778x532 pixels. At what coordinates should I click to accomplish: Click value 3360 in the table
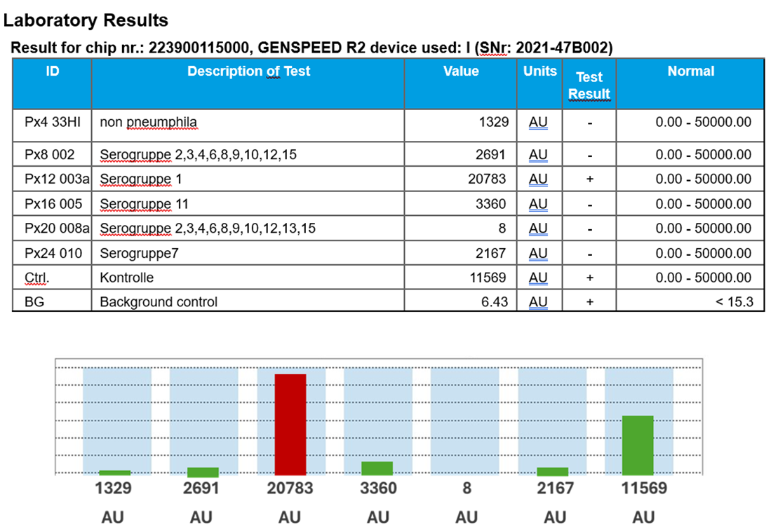coord(490,204)
